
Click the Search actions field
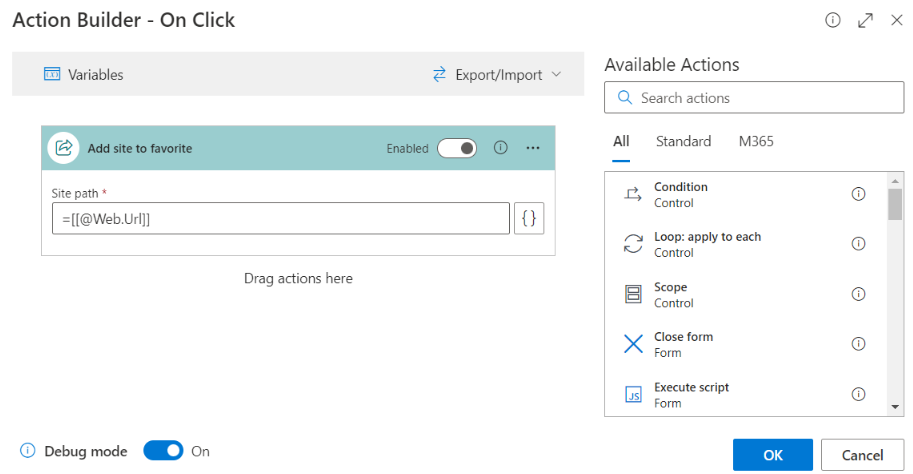tap(754, 97)
